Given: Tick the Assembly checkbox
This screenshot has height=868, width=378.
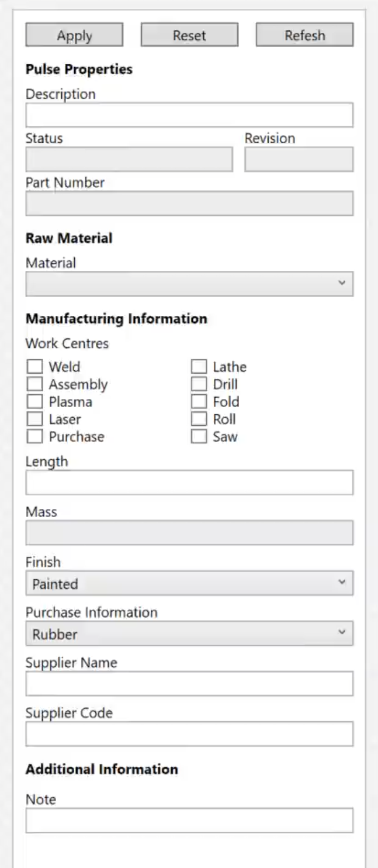Looking at the screenshot, I should point(36,384).
